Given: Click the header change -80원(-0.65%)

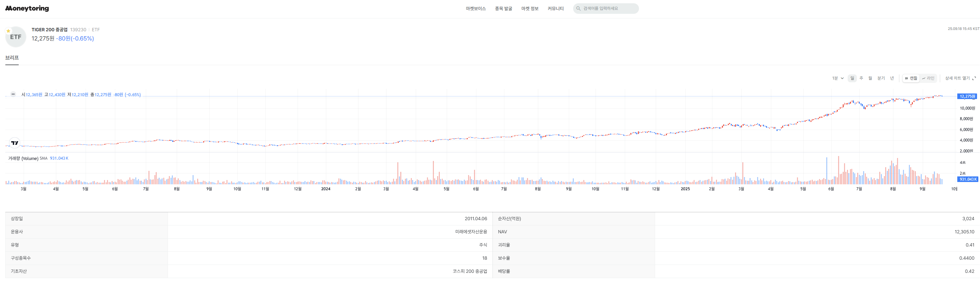Looking at the screenshot, I should pyautogui.click(x=75, y=39).
